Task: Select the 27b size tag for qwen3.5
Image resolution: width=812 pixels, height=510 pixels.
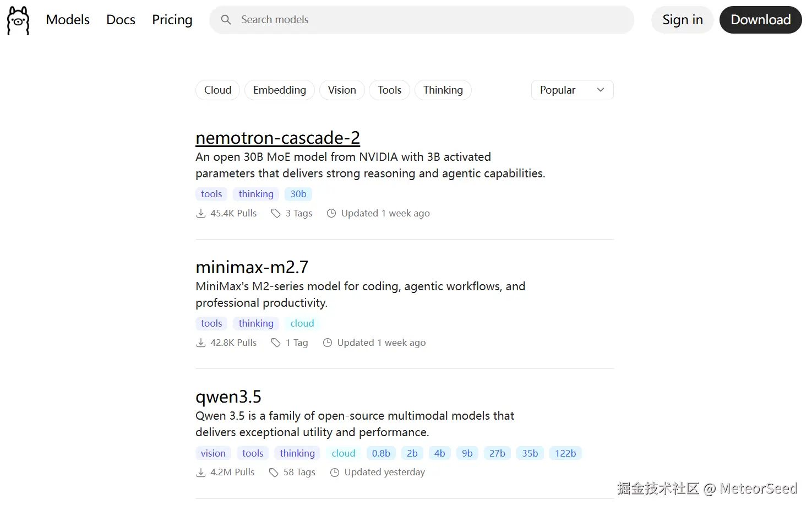Action: tap(497, 453)
